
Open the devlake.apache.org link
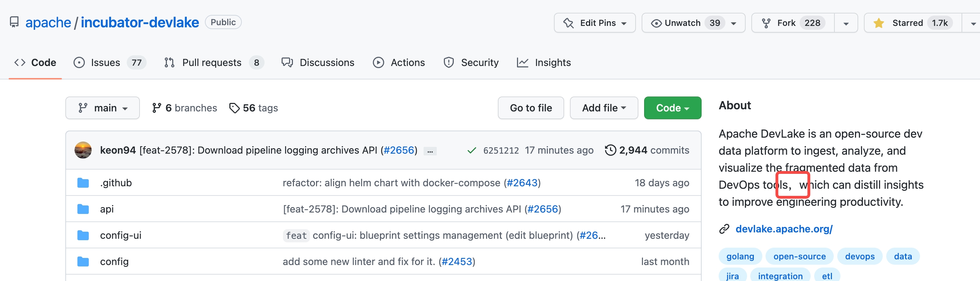coord(784,229)
